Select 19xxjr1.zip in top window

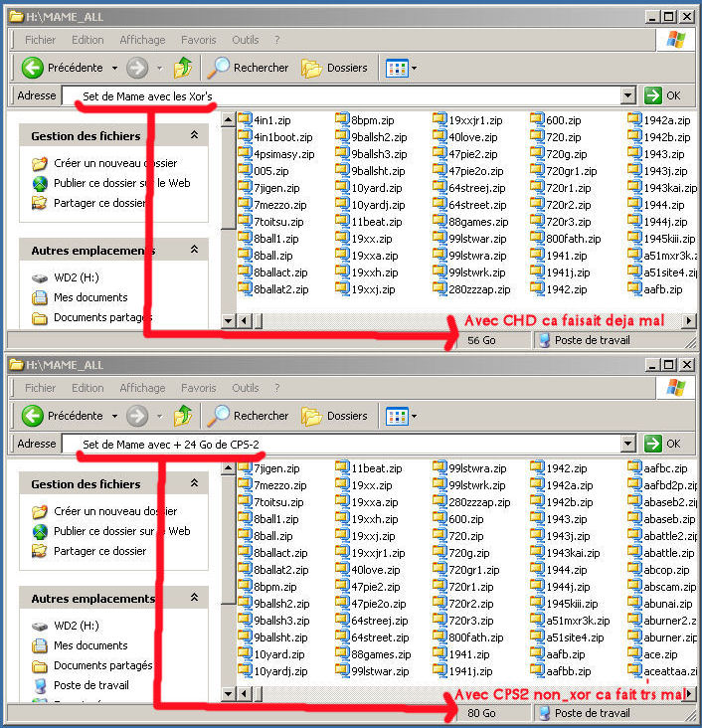tap(468, 120)
